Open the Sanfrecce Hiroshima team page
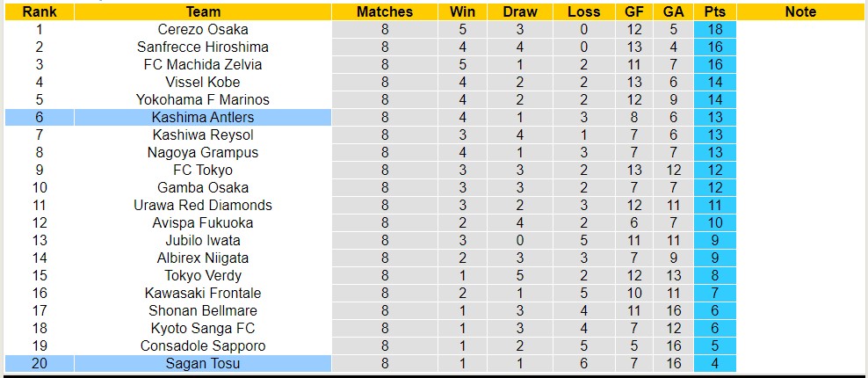The width and height of the screenshot is (868, 378). [x=203, y=47]
